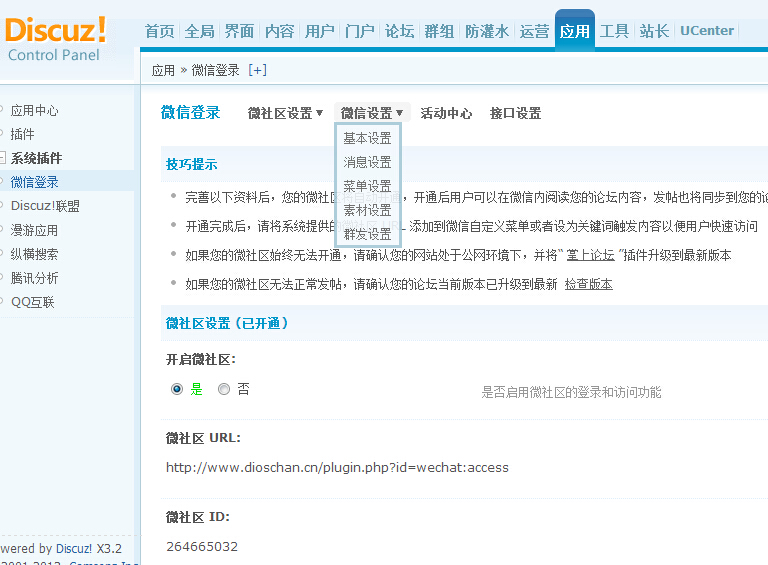Screen dimensions: 768x565
Task: Open the 防灌水 navigation tab
Action: click(486, 31)
